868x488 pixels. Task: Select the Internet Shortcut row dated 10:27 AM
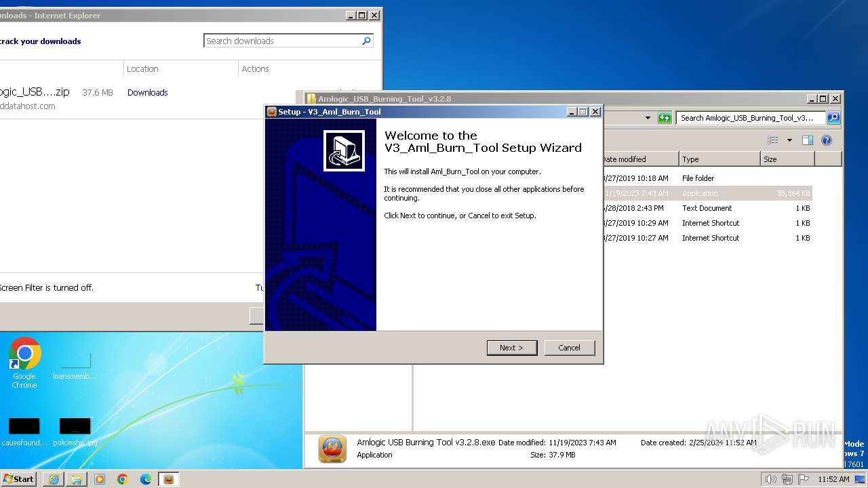tap(707, 238)
